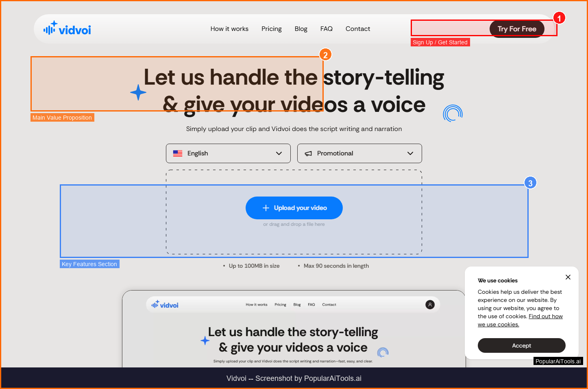
Task: Expand the English language dropdown
Action: (228, 153)
